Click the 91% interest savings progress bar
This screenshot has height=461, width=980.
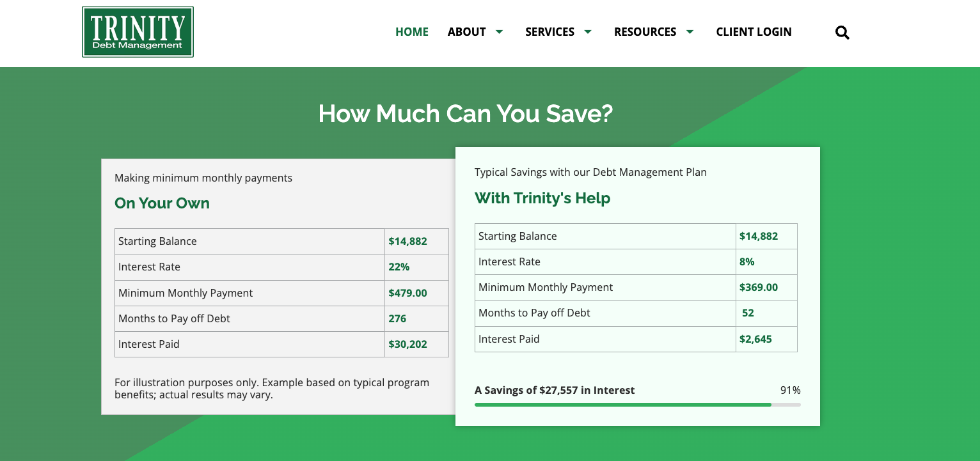point(638,405)
